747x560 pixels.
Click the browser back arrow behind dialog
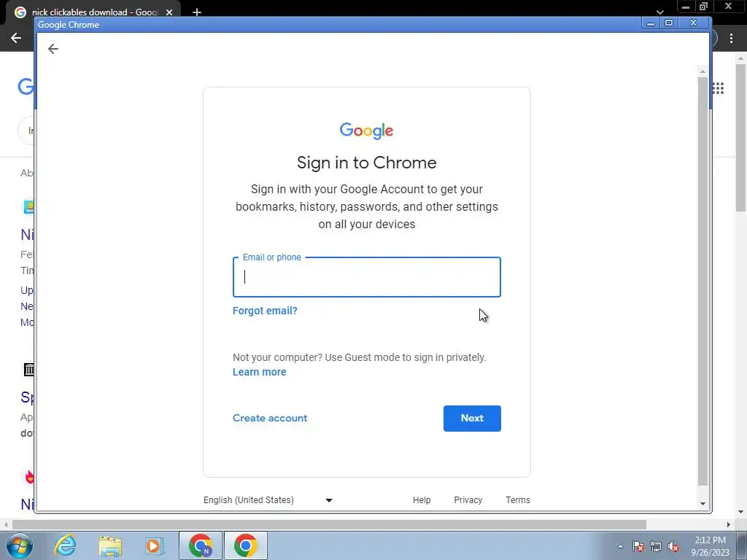16,38
